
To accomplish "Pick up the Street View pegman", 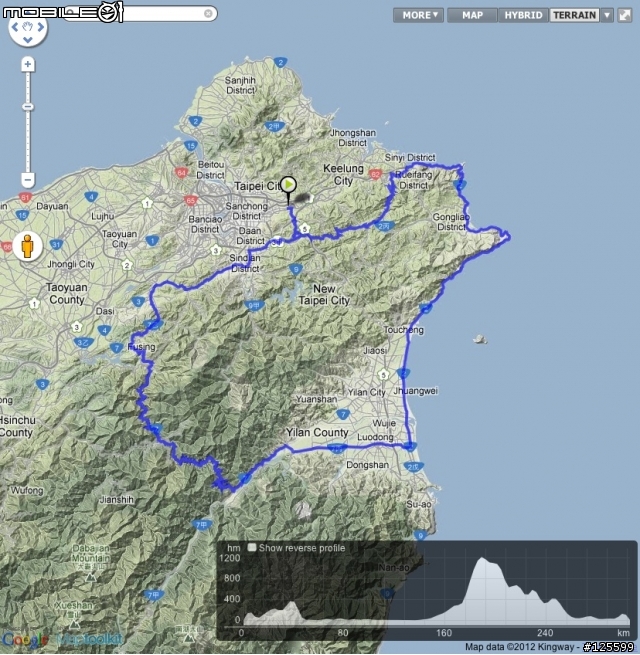I will point(27,246).
